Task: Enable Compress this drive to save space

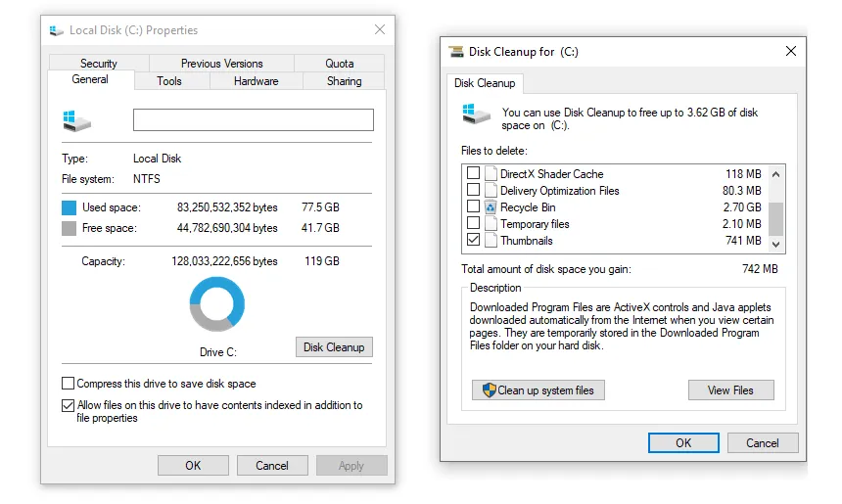Action: tap(68, 384)
